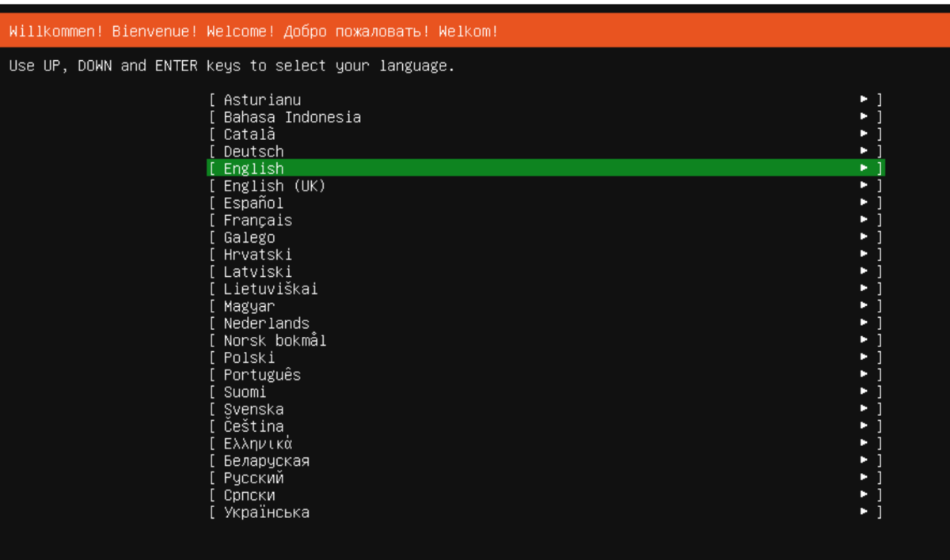The width and height of the screenshot is (950, 560).
Task: Select Latviski language entry
Action: (545, 272)
